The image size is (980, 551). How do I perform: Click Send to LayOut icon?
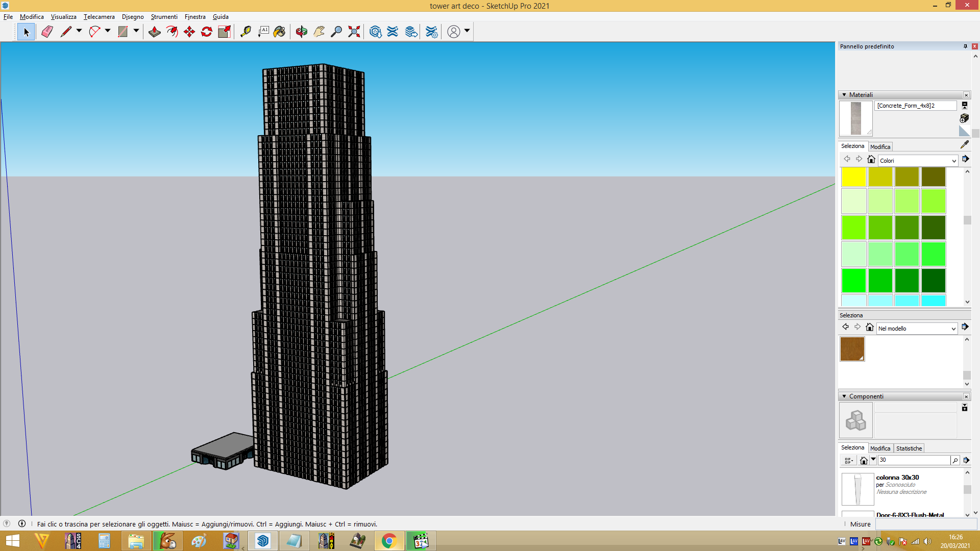coord(411,32)
